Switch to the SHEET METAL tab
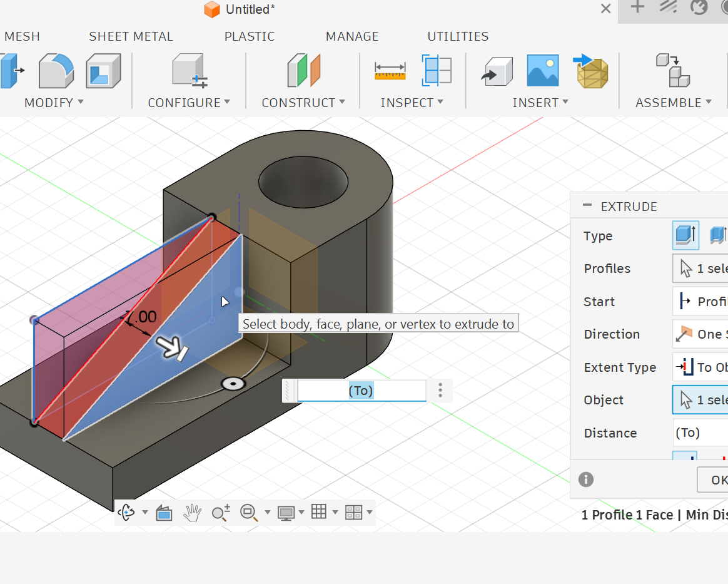 coord(131,36)
